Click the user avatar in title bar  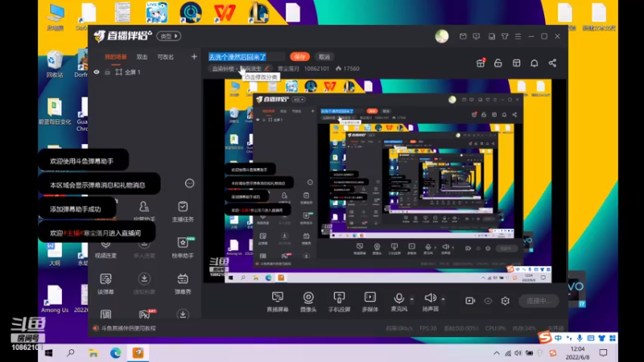click(442, 36)
